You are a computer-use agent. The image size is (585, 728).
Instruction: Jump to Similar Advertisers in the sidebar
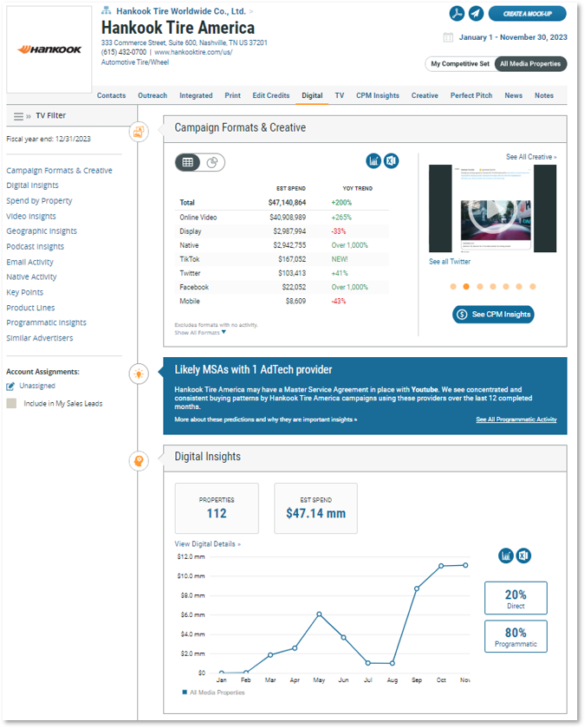tap(40, 338)
